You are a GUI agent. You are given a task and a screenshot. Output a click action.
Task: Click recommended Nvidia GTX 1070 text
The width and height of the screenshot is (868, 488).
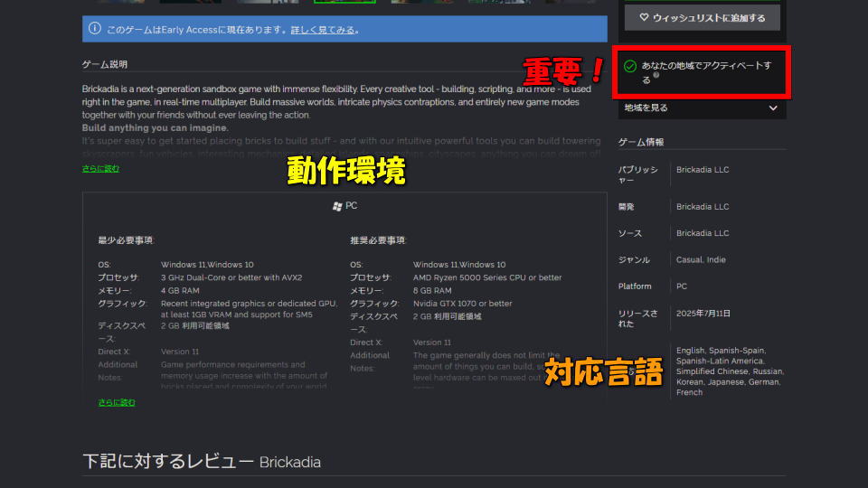[x=462, y=304]
